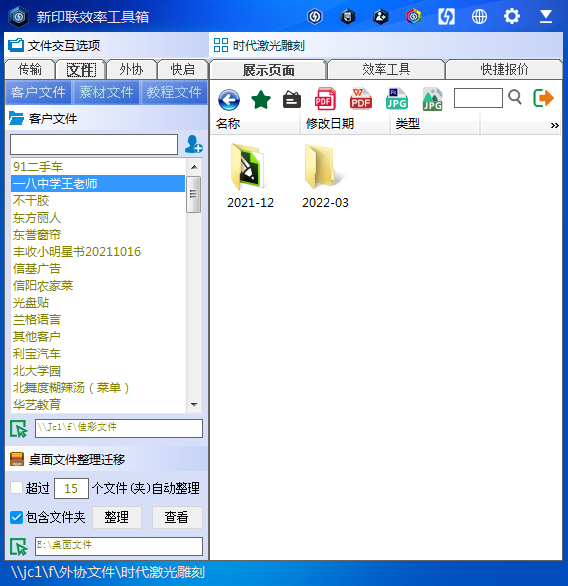The height and width of the screenshot is (586, 568).
Task: Click the blue back arrow button
Action: coord(229,100)
